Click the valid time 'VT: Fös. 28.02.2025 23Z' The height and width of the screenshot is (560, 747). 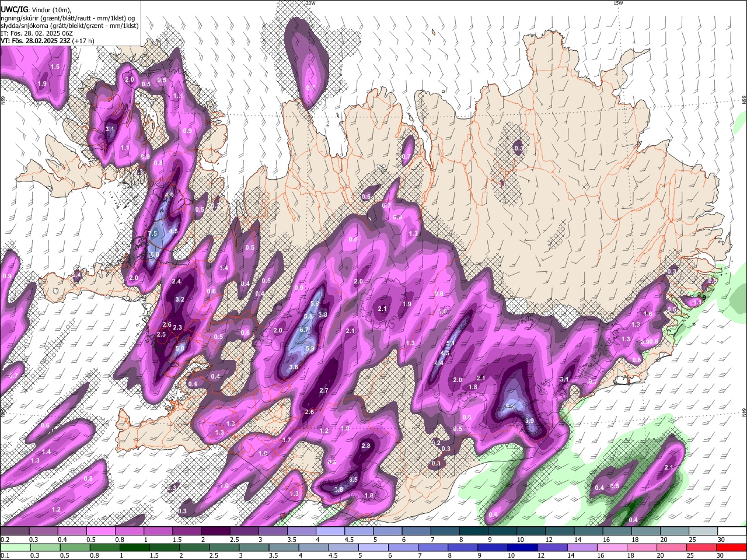36,41
